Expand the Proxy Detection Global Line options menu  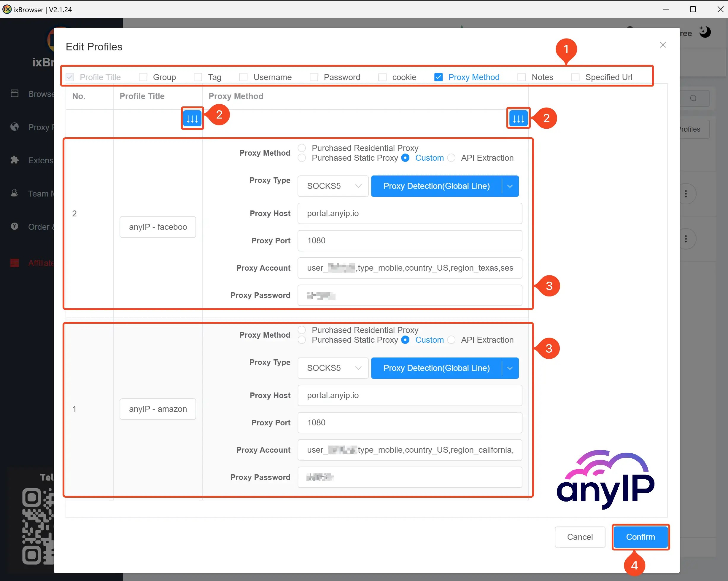[511, 186]
